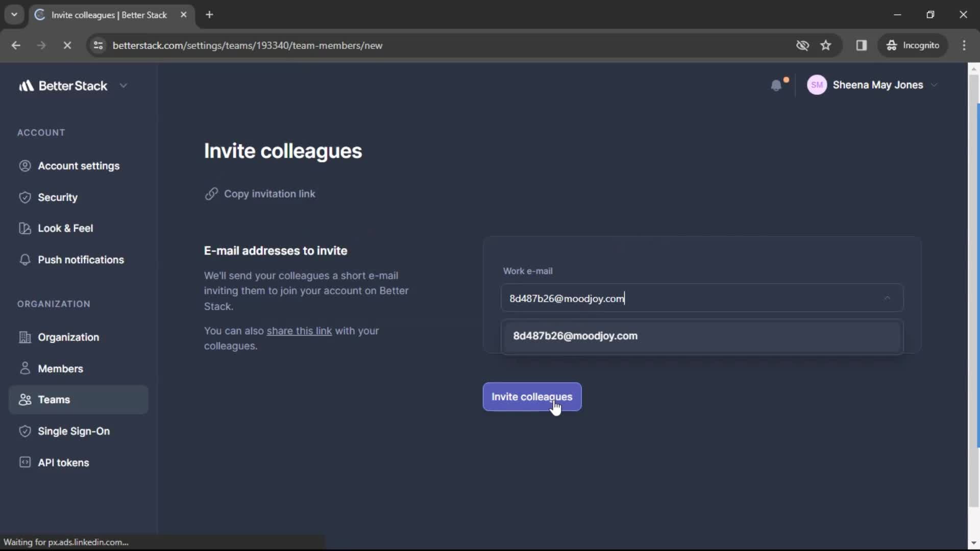
Task: Click the Invite colleagues button
Action: click(532, 397)
